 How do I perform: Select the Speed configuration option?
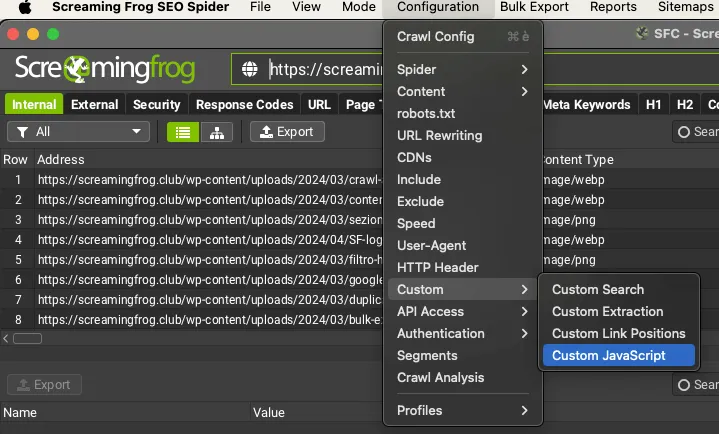(x=416, y=223)
